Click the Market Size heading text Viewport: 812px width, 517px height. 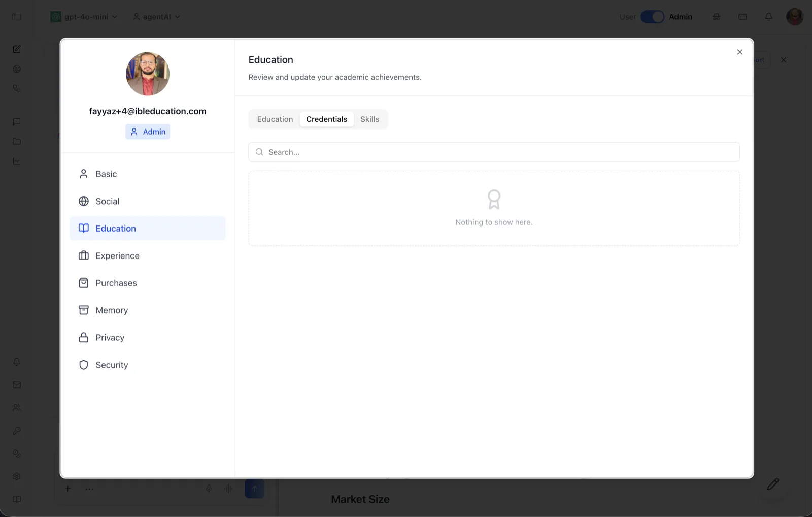[360, 499]
